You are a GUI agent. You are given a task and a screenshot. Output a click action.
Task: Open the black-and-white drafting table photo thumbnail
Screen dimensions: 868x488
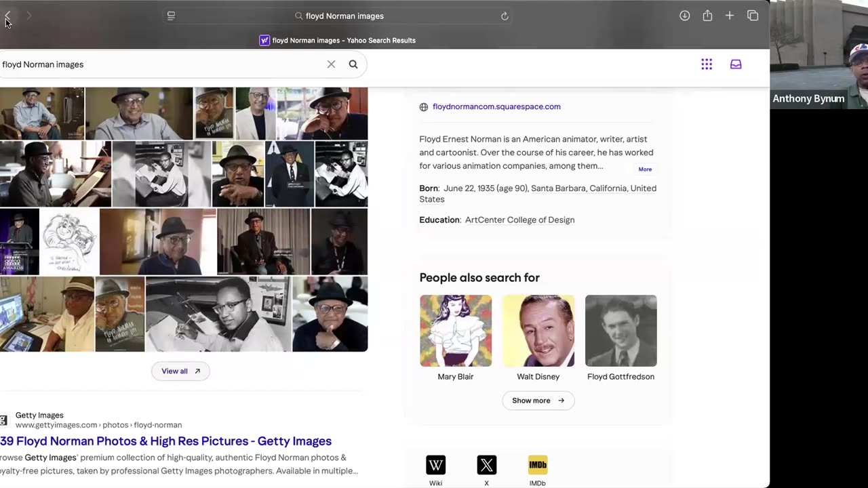[x=218, y=314]
